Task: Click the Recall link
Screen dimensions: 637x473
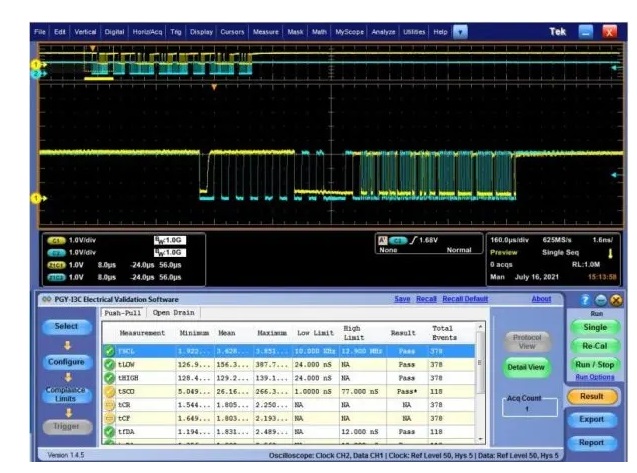Action: [x=426, y=299]
